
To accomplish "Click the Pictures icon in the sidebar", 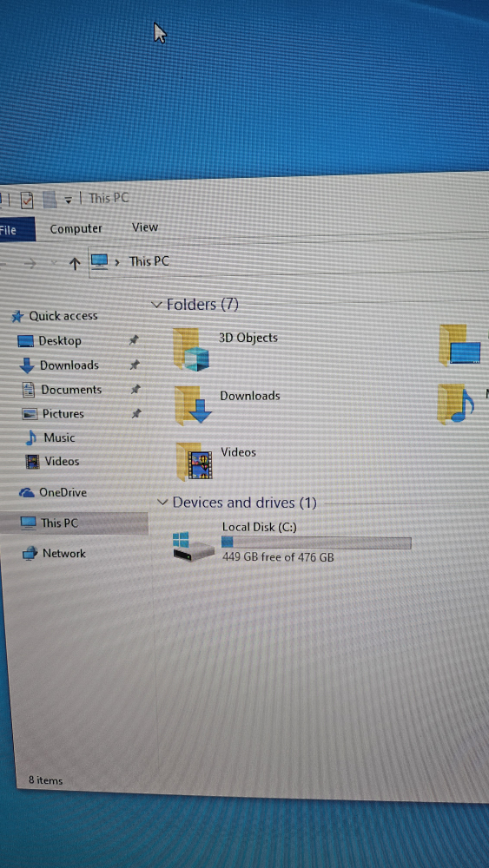I will [30, 414].
